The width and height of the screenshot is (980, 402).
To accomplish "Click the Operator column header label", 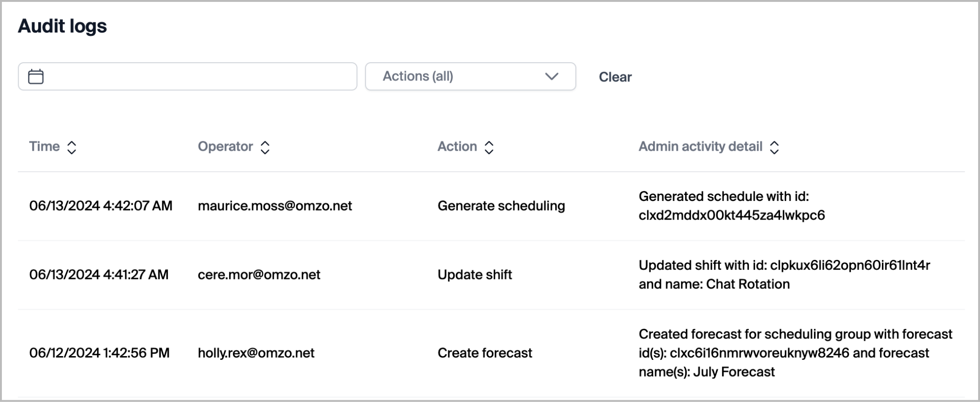I will click(225, 146).
